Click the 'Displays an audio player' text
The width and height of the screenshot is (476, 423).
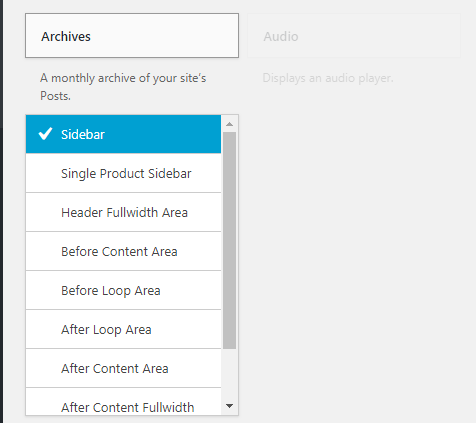328,78
